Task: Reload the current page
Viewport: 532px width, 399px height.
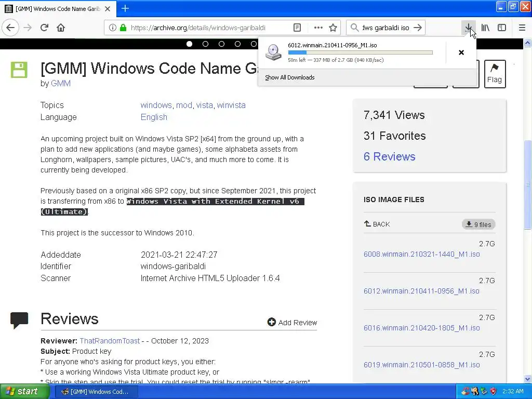Action: pos(44,28)
